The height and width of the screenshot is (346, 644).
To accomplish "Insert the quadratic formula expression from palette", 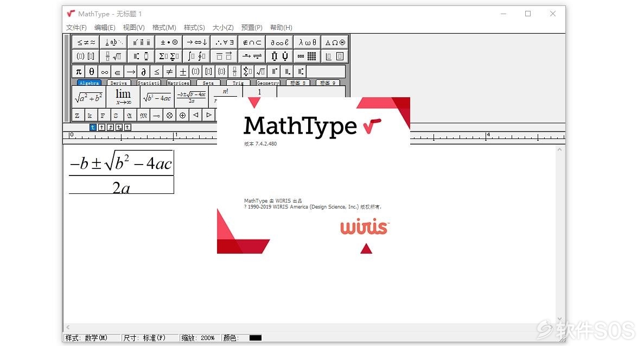I will click(x=192, y=97).
